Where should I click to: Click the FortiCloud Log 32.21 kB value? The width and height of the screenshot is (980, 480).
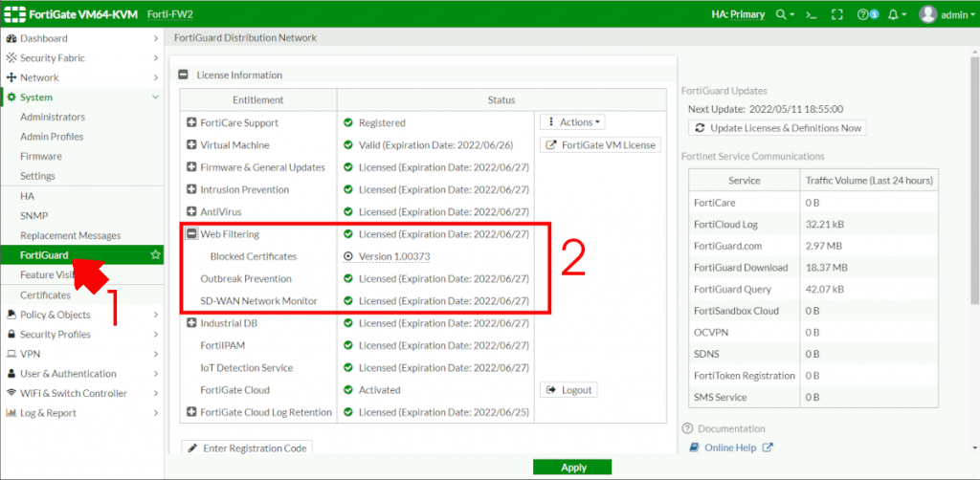click(x=824, y=224)
